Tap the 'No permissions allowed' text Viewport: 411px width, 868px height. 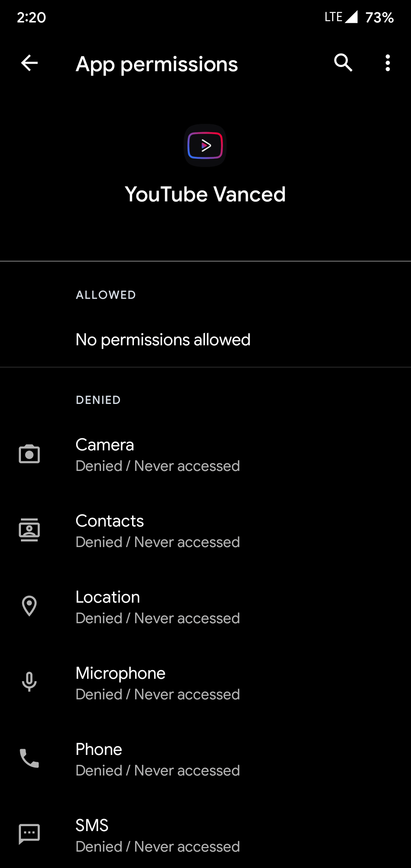[x=163, y=340]
